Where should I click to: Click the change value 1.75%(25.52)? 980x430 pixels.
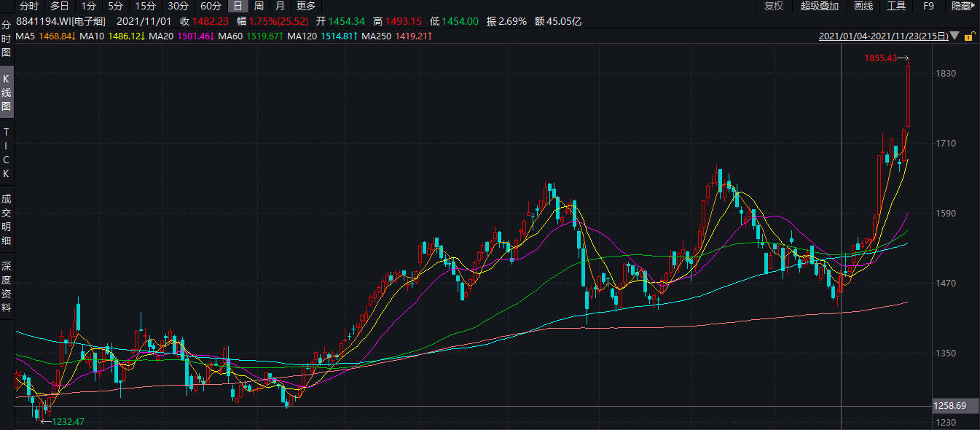click(280, 21)
